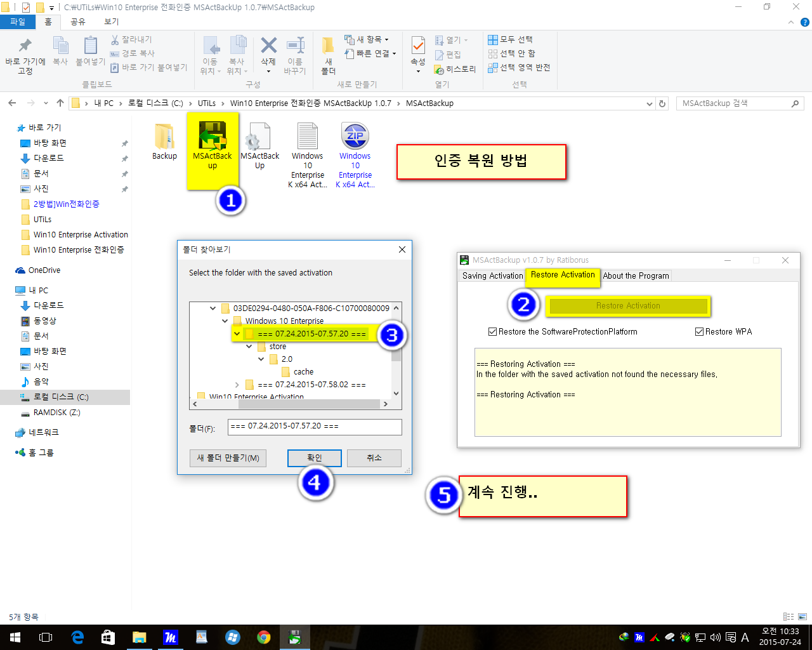Open the About the Program tab
The height and width of the screenshot is (650, 812).
coord(636,275)
